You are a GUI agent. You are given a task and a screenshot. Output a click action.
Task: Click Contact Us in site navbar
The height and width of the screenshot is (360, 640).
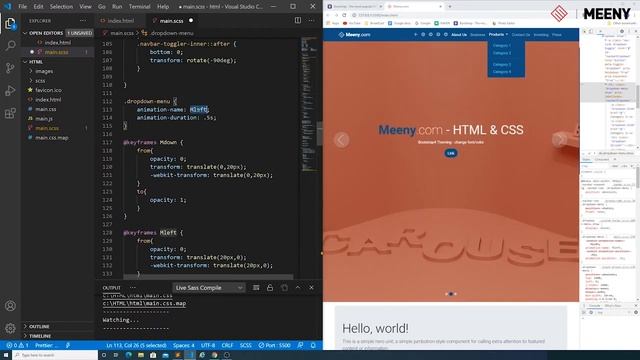coord(521,35)
